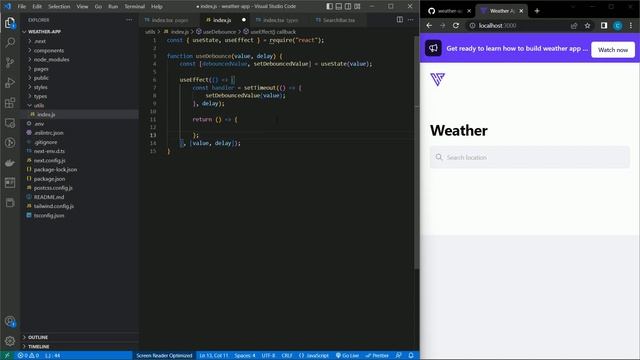Viewport: 640px width, 360px height.
Task: Open a new browser tab
Action: (537, 11)
